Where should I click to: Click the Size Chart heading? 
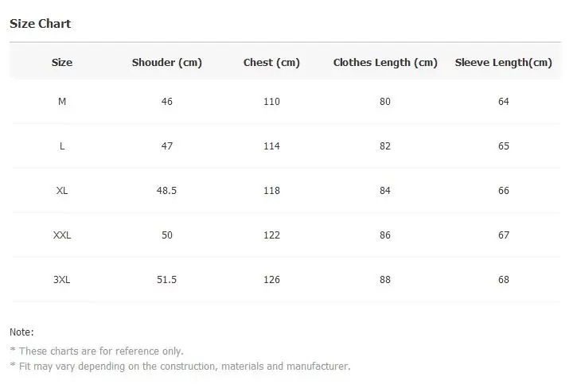tap(41, 24)
